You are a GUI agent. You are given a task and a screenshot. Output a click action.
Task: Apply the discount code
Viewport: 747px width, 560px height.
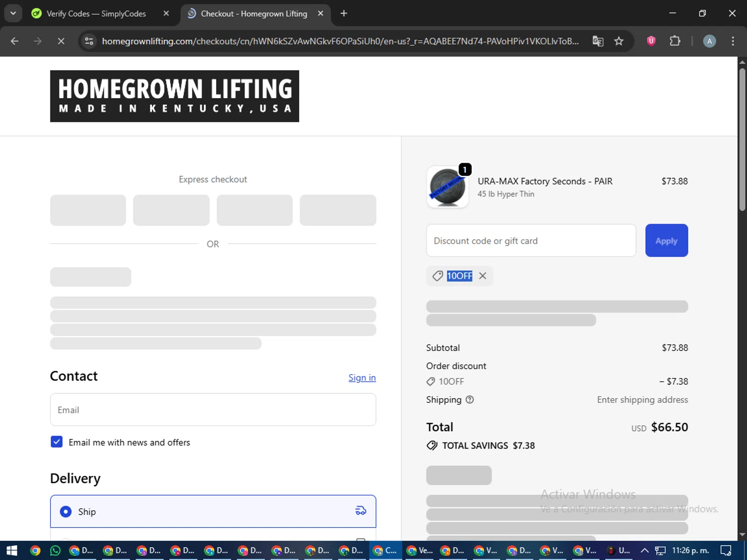click(x=667, y=240)
